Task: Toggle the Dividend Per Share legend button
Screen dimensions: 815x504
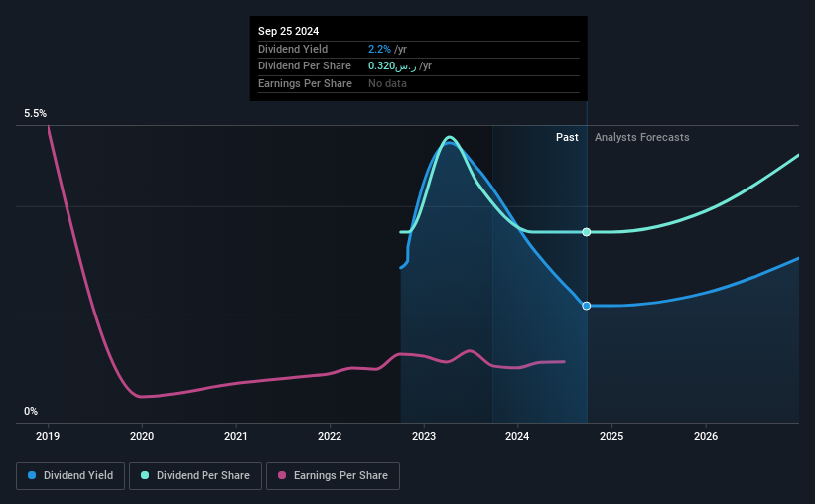Action: tap(196, 476)
